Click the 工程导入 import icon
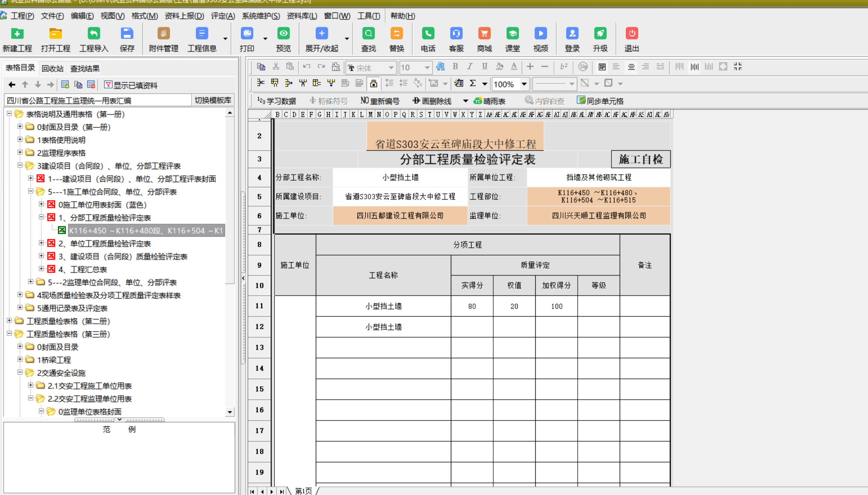868x495 pixels. 94,39
